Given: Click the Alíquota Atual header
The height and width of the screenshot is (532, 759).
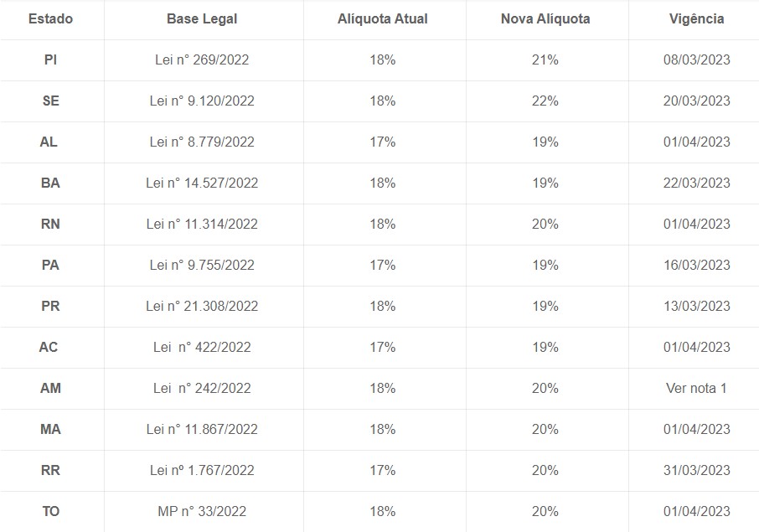Looking at the screenshot, I should (382, 19).
